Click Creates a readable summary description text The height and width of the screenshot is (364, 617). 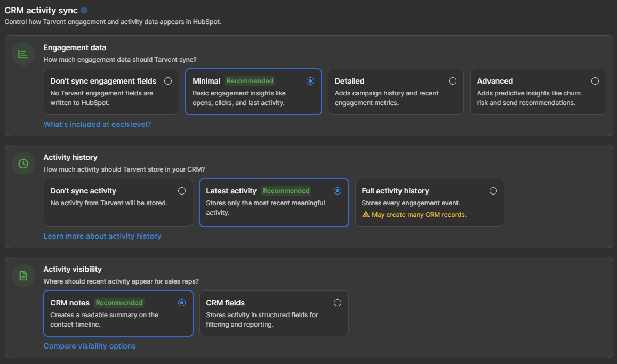pos(105,320)
